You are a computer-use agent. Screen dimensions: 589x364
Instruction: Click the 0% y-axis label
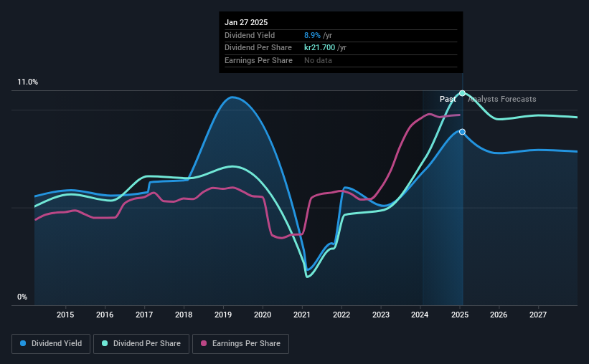tap(22, 297)
